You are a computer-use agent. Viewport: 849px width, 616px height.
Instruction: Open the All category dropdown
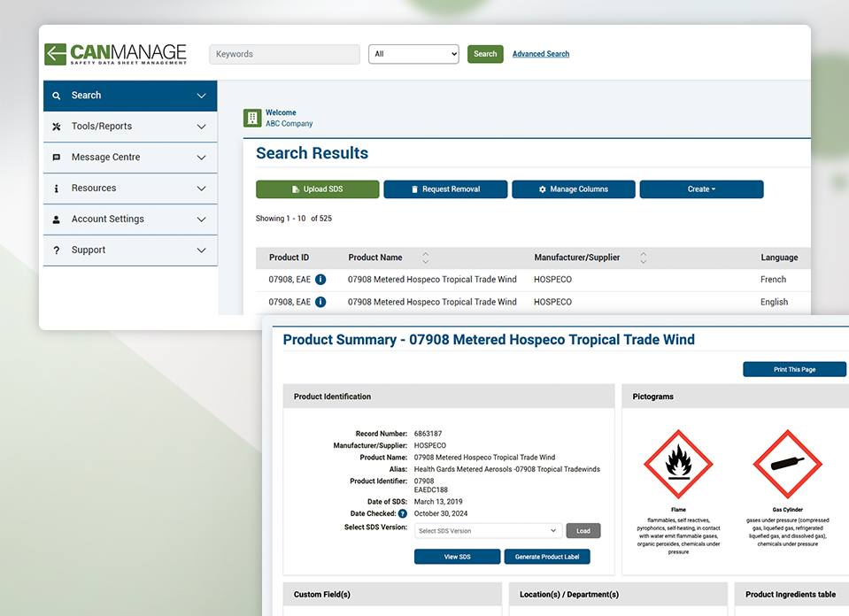click(413, 54)
